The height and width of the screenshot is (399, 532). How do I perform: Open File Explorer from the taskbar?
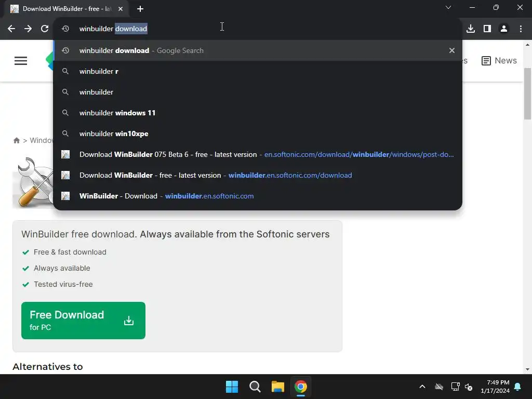click(277, 387)
